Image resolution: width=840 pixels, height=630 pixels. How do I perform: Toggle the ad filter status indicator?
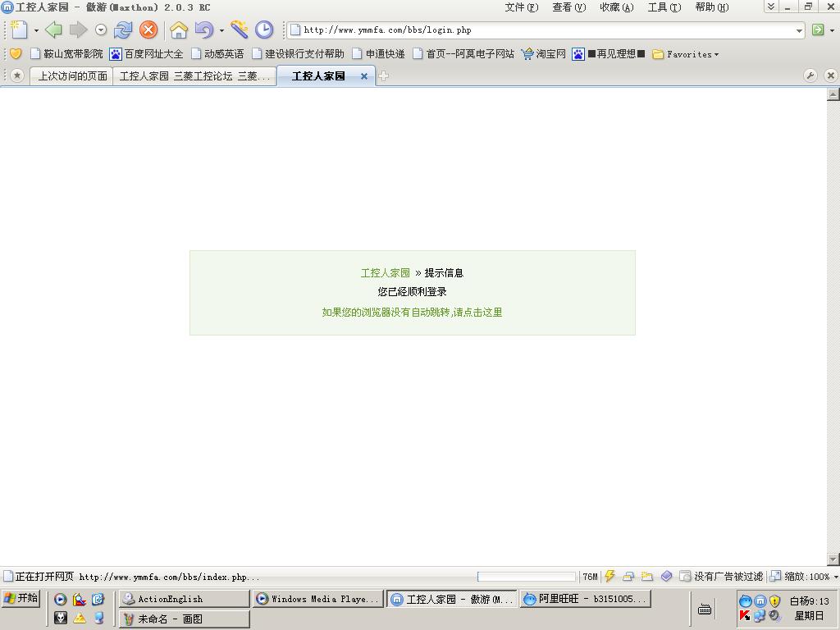[722, 577]
